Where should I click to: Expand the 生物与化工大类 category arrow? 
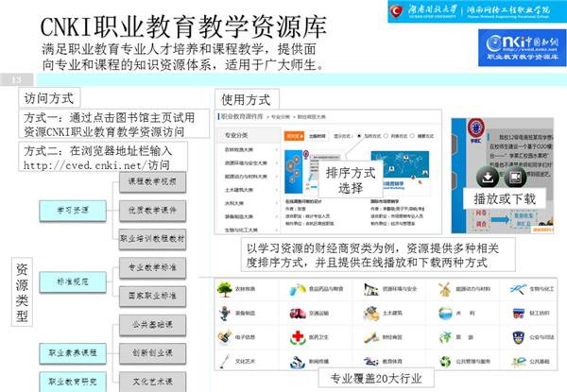(x=276, y=230)
